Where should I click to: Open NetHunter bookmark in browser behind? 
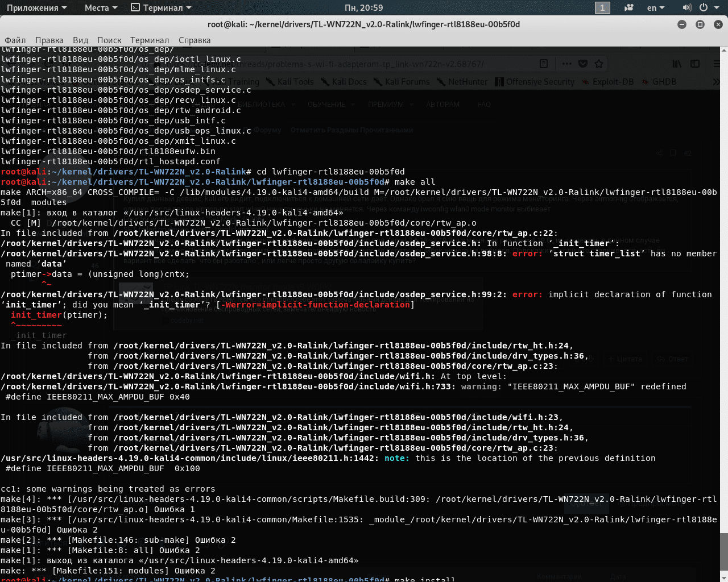pyautogui.click(x=462, y=82)
